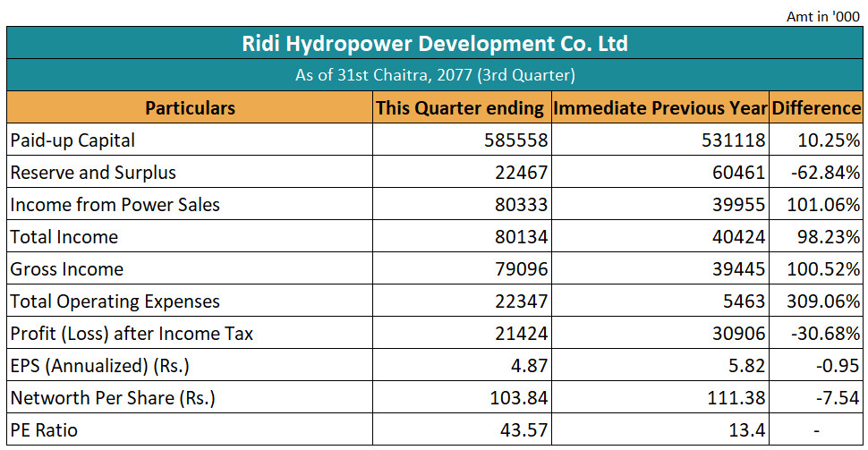Select the value 21424
The width and height of the screenshot is (868, 450).
pos(521,333)
